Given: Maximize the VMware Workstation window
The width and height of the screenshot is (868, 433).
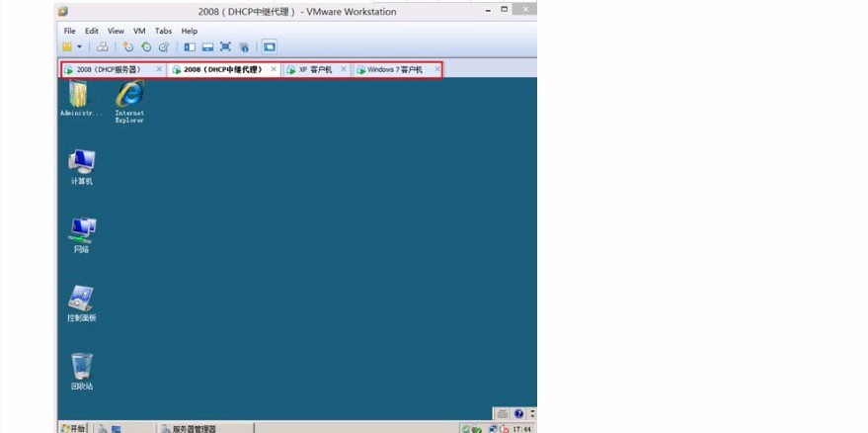Looking at the screenshot, I should tap(504, 10).
